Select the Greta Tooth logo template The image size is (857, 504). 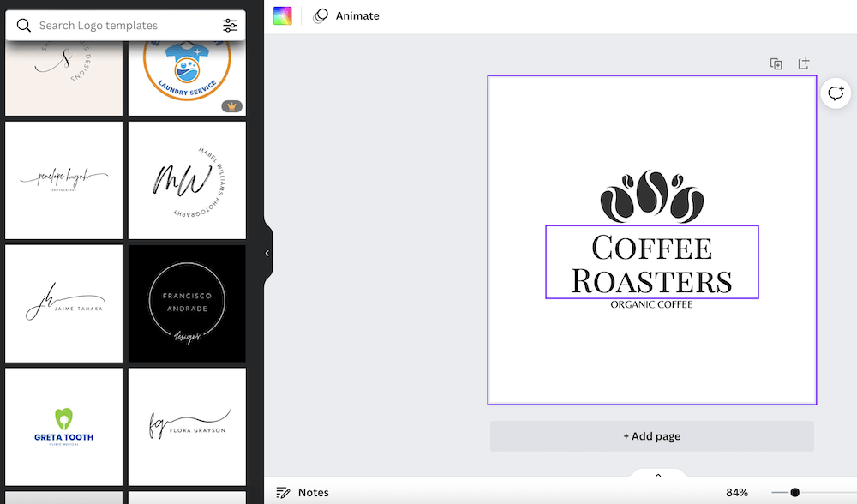click(64, 427)
